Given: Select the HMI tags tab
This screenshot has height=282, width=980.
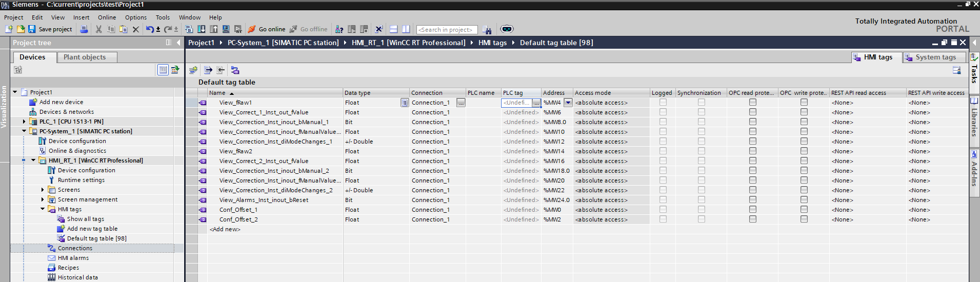Looking at the screenshot, I should 875,57.
